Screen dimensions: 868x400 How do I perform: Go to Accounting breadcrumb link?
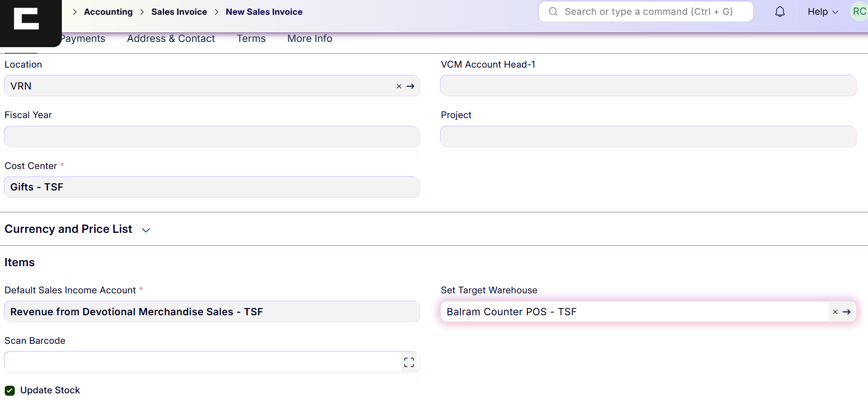[x=108, y=12]
